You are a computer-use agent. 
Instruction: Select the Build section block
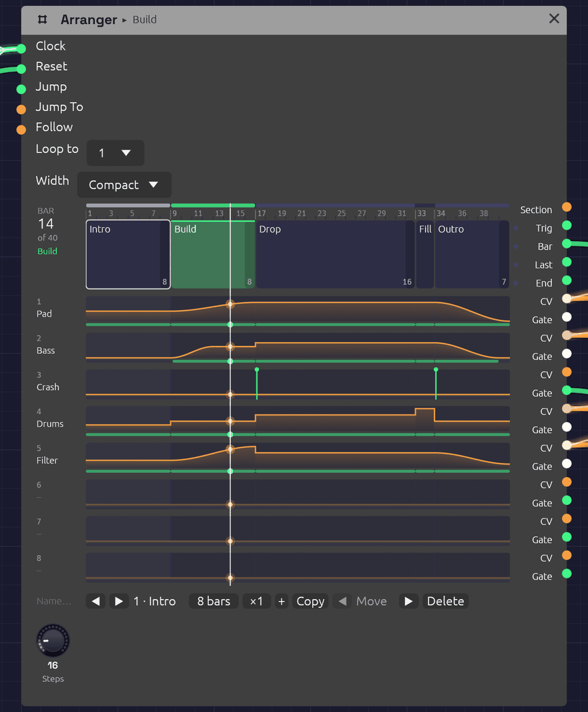[x=213, y=254]
